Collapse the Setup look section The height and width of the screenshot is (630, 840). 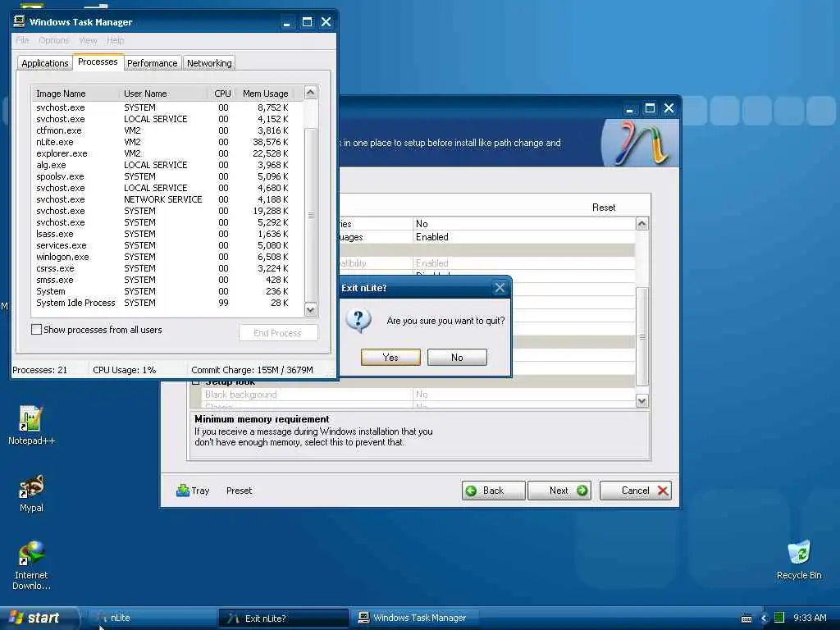point(195,381)
